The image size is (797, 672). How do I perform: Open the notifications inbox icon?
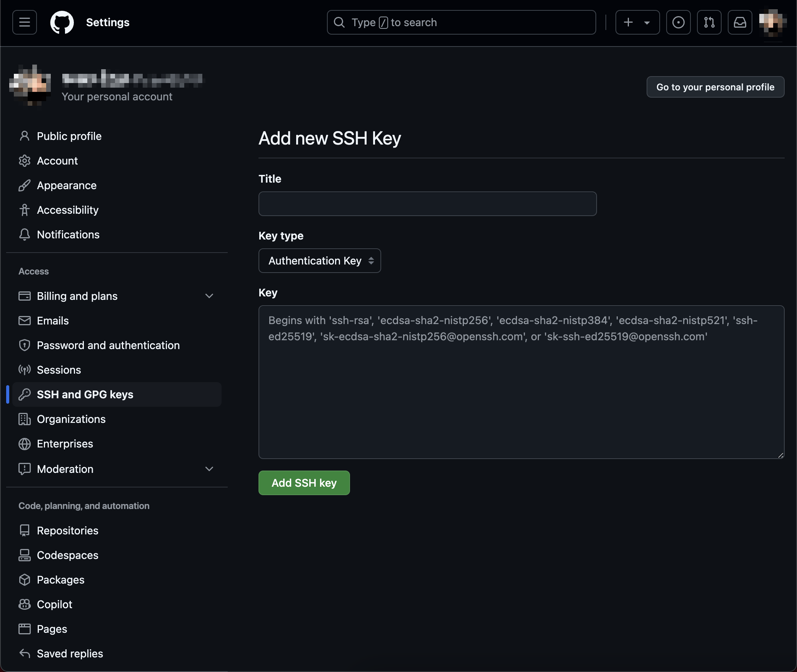740,22
